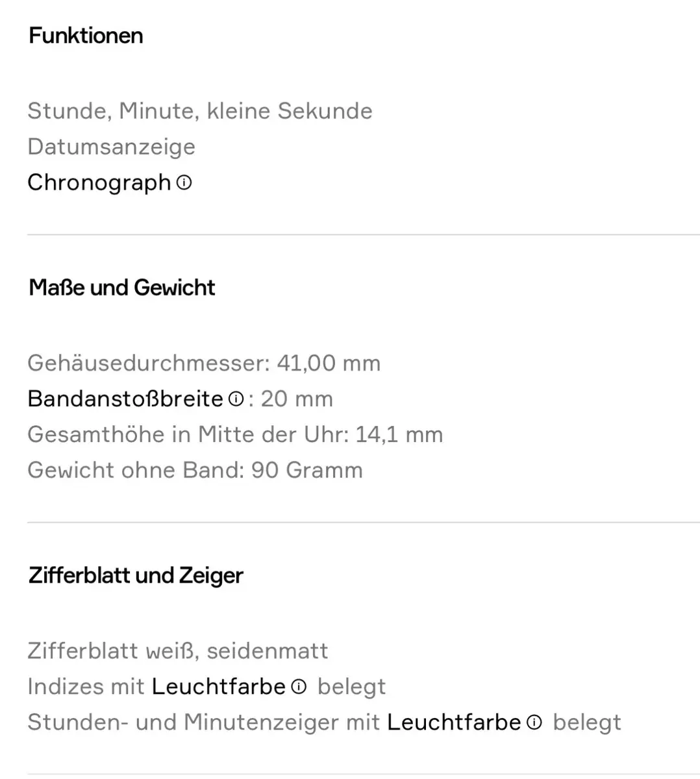Screen dimensions: 700x779
Task: Tap the Leuchtfarbe info icon in Indizes line
Action: [299, 686]
